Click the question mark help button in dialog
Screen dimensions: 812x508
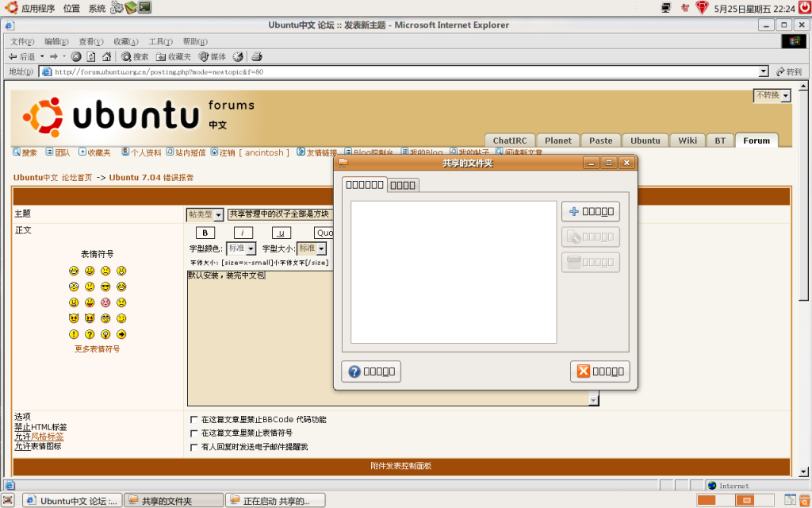(x=371, y=371)
